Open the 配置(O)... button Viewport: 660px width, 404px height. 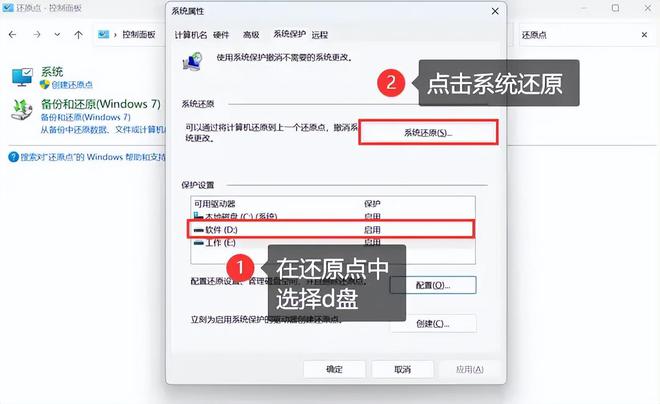coord(433,285)
